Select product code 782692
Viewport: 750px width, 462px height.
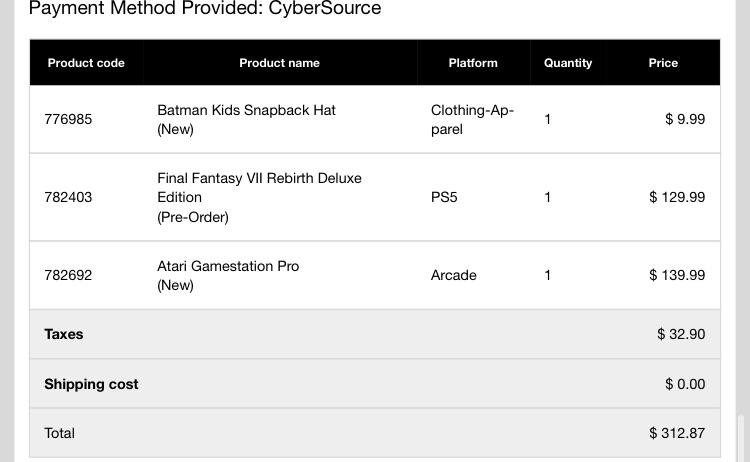pos(68,275)
